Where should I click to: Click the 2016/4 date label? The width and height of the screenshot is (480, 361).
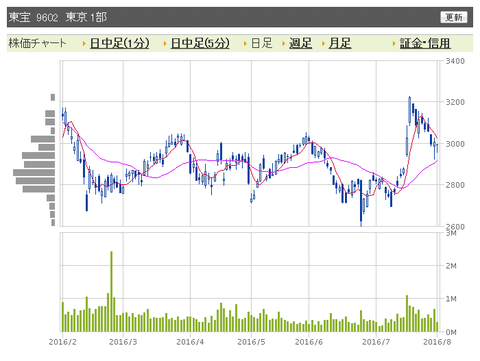pos(190,342)
